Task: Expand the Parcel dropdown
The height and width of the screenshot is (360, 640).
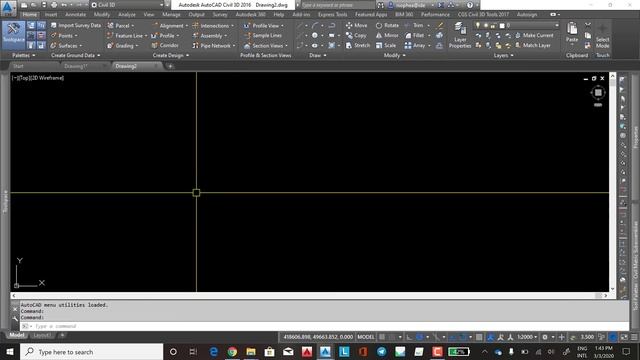Action: click(x=121, y=25)
